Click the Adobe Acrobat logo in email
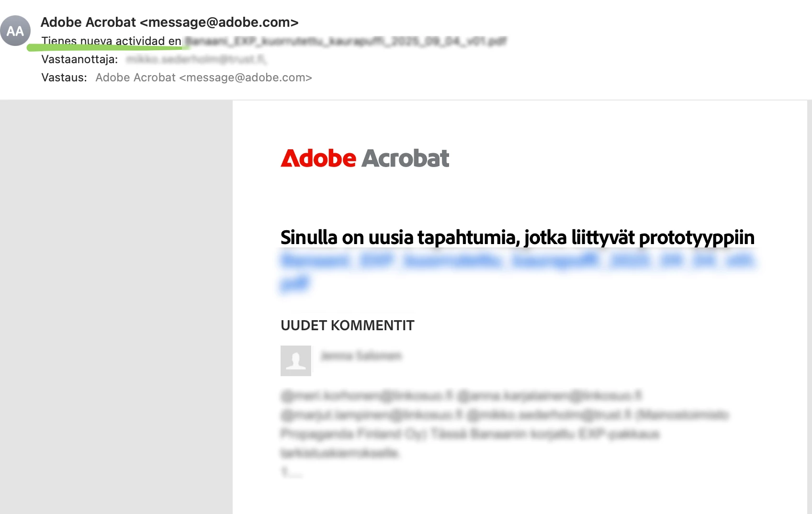Viewport: 812px width, 514px height. (x=365, y=158)
